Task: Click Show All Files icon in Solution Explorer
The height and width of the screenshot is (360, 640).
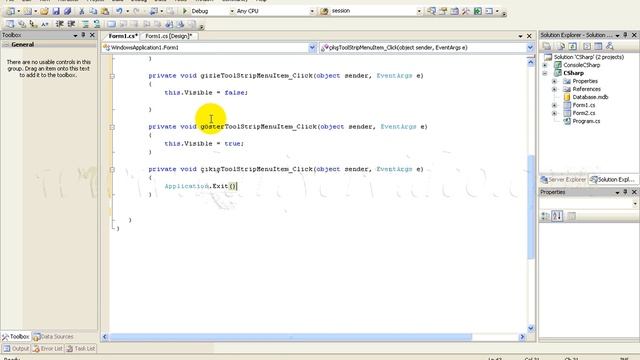Action: [x=562, y=46]
